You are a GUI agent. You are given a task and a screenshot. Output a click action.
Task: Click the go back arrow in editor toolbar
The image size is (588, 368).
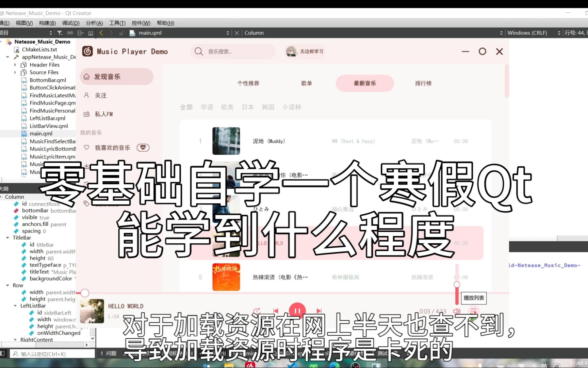tap(101, 33)
